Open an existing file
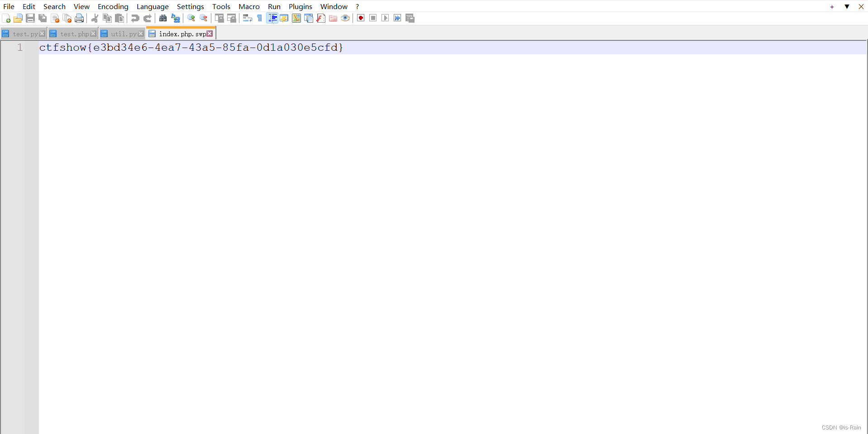Image resolution: width=868 pixels, height=434 pixels. (18, 18)
